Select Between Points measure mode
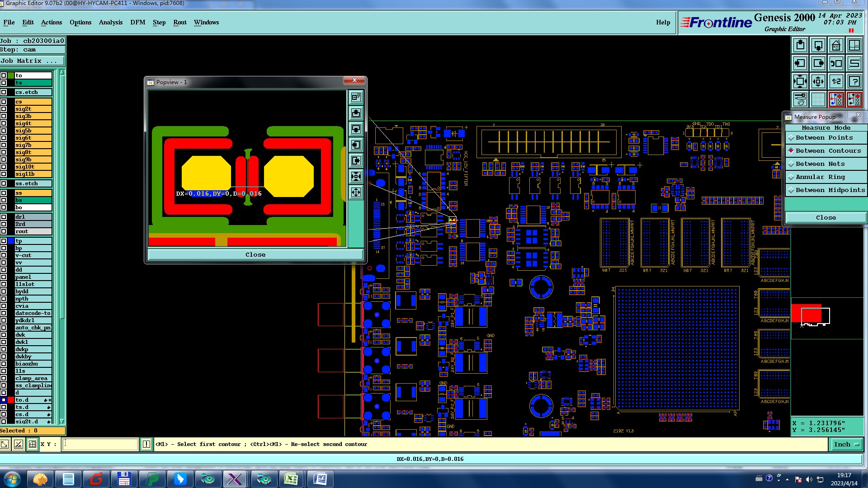868x488 pixels. [824, 138]
